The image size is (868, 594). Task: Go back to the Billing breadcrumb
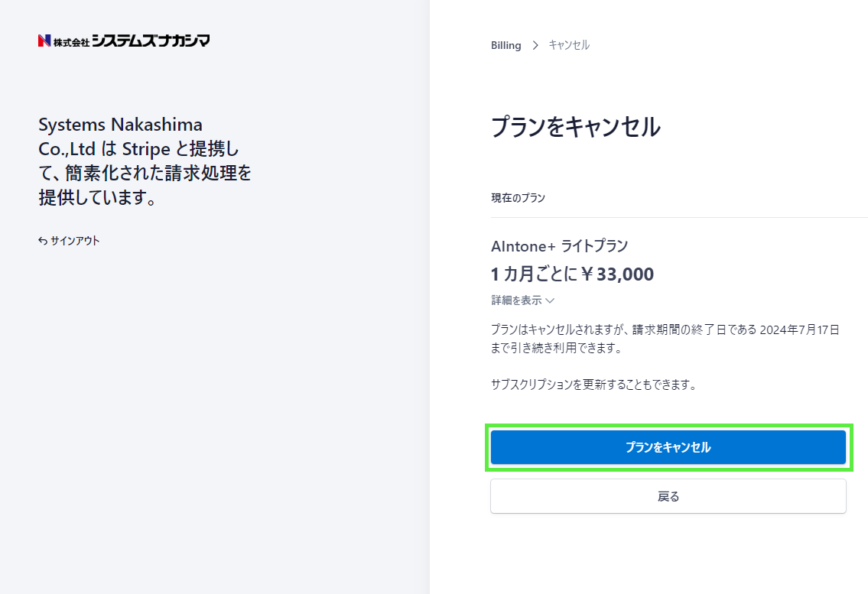[506, 45]
